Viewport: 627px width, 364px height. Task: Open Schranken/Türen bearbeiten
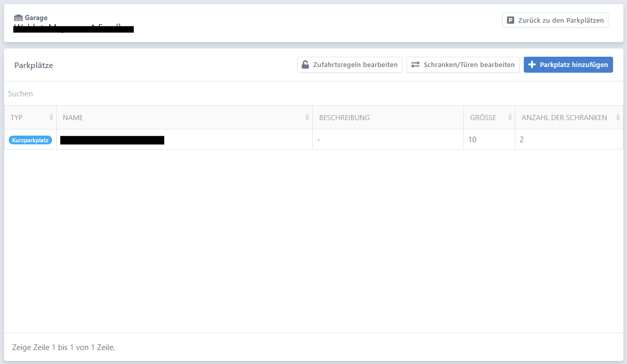[x=463, y=65]
